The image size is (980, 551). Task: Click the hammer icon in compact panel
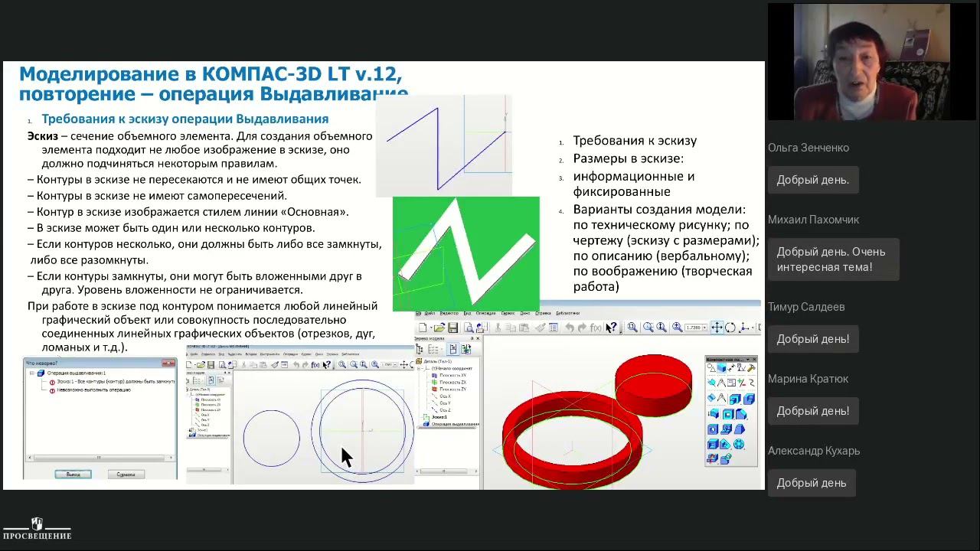pos(751,369)
